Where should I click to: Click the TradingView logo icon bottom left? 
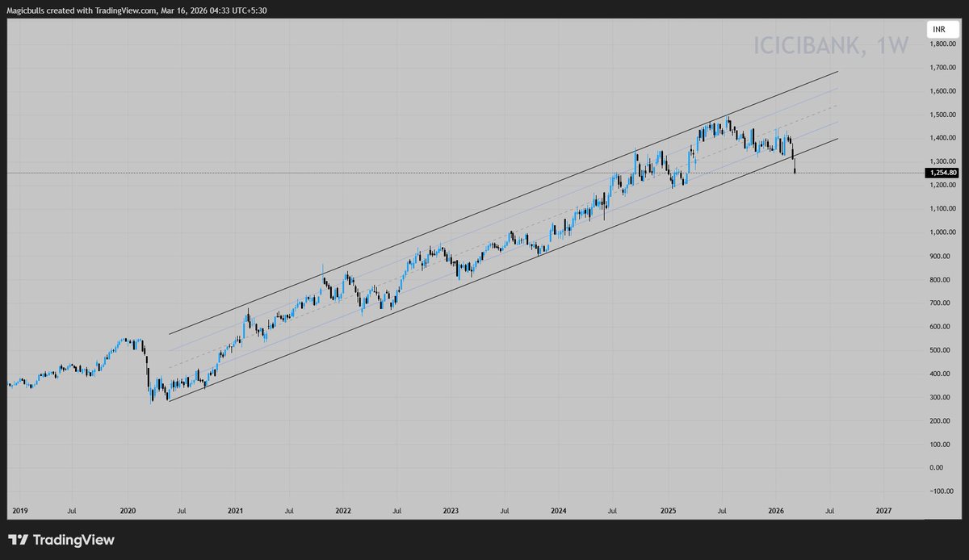[x=16, y=539]
